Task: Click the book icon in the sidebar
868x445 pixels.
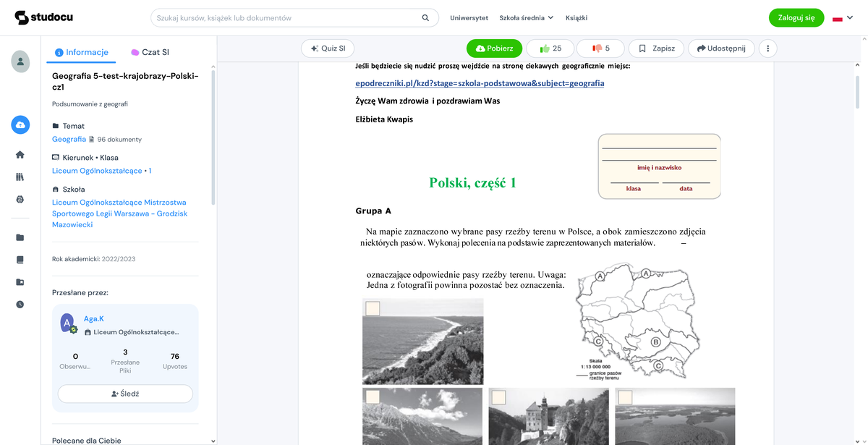Action: 20,260
